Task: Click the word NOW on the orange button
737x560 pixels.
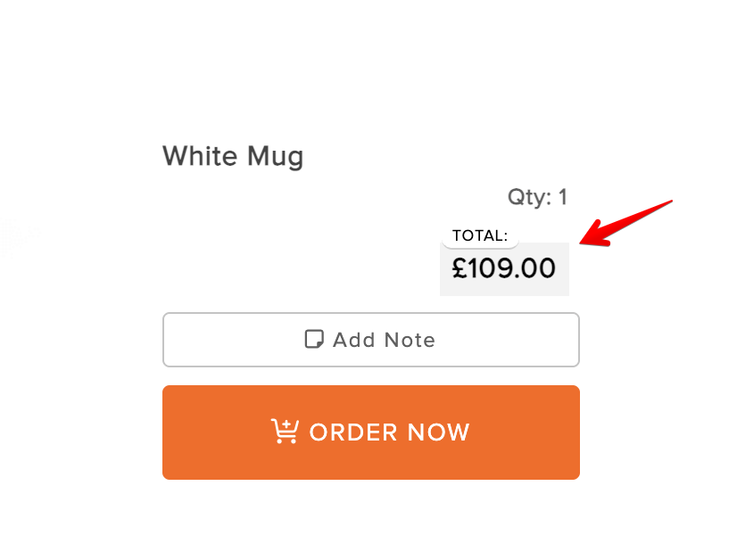Action: tap(438, 432)
